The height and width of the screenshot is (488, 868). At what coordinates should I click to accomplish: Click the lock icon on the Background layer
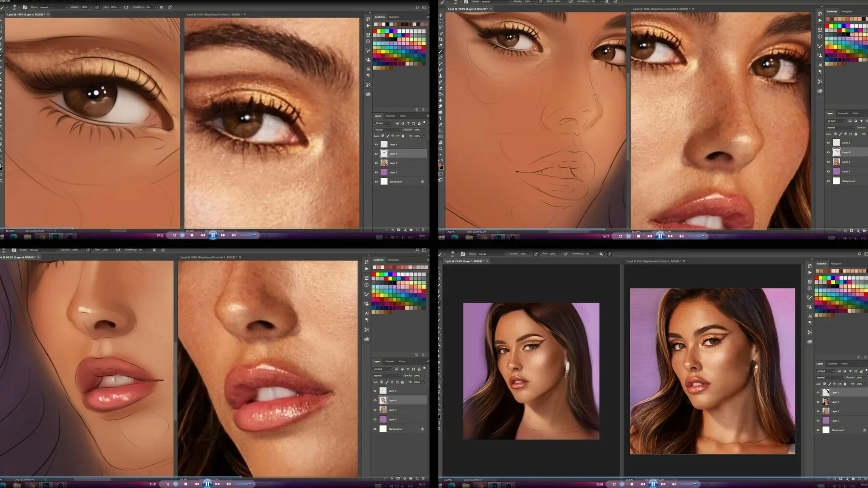coord(422,182)
